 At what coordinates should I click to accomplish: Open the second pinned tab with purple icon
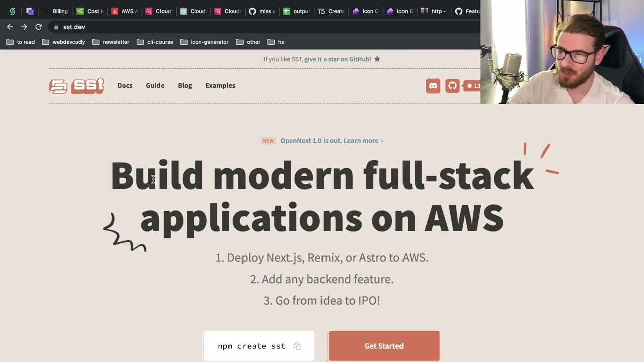30,11
